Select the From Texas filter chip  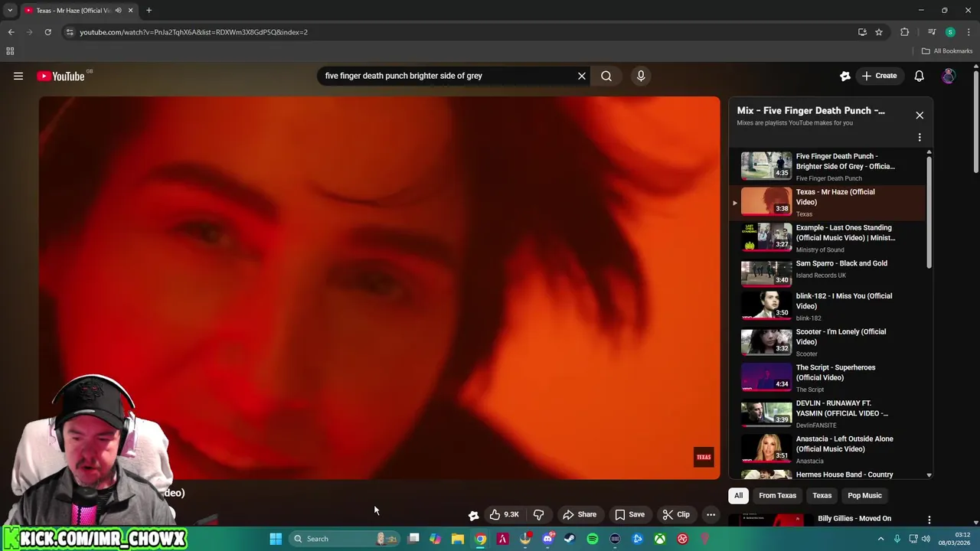(777, 495)
